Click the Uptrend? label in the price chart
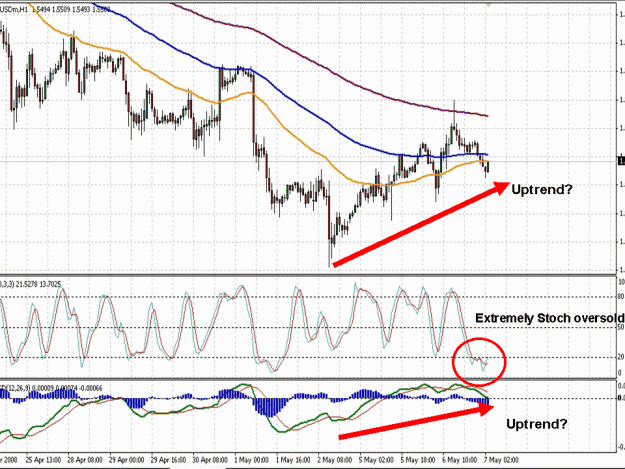625x469 pixels. [x=542, y=190]
